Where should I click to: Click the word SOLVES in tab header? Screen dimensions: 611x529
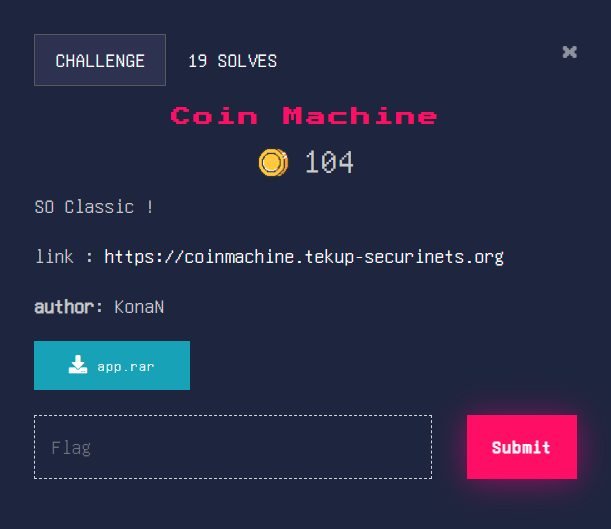click(247, 61)
